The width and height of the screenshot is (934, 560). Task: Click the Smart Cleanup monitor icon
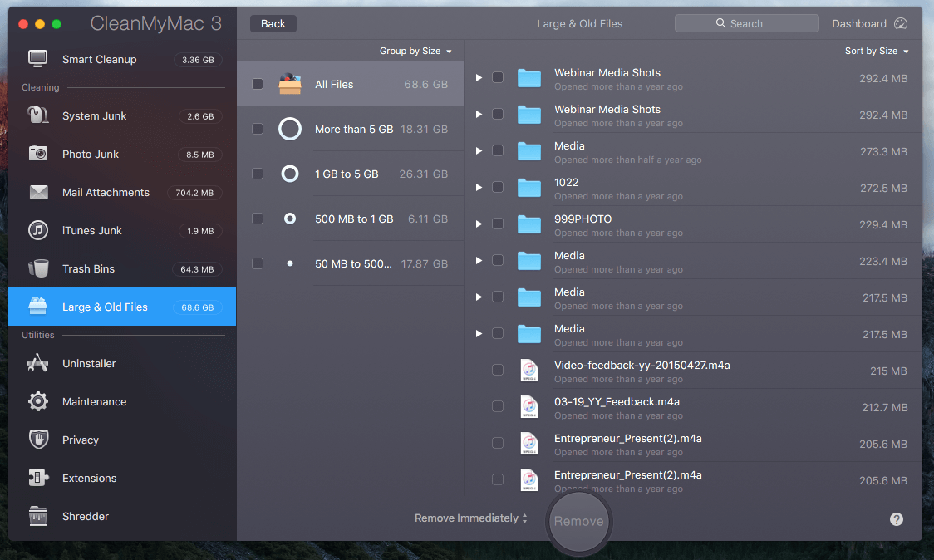tap(38, 59)
